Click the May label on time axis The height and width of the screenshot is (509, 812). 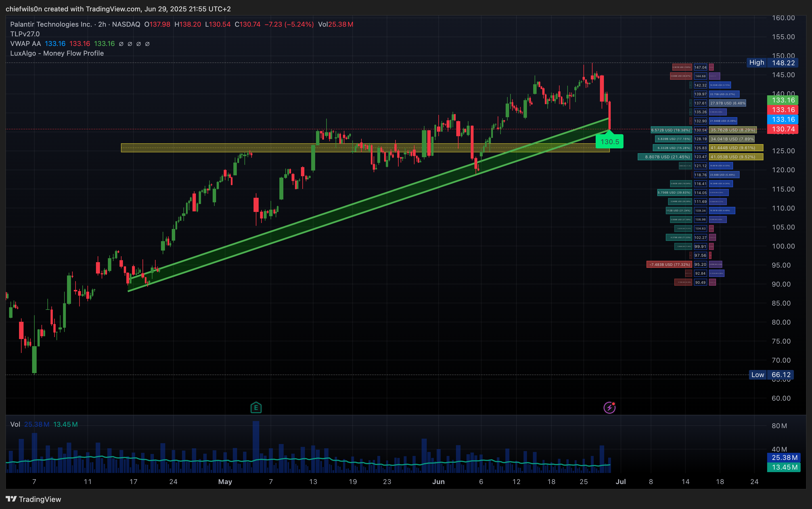pos(225,482)
